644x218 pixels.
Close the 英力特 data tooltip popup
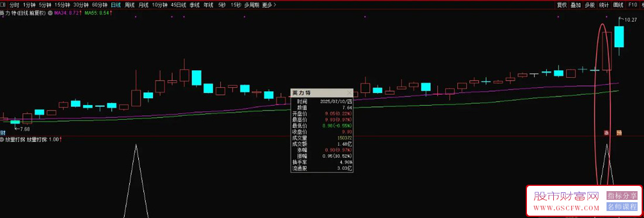350,93
